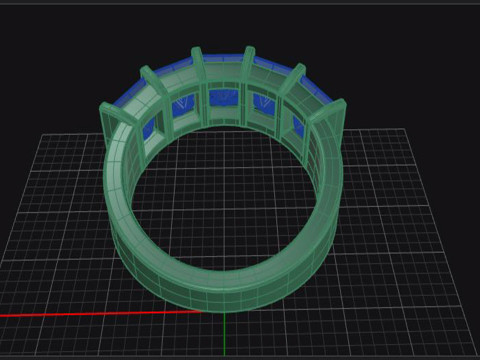Click the green Y-axis line on the grid
This screenshot has width=480, height=360.
pyautogui.click(x=224, y=334)
